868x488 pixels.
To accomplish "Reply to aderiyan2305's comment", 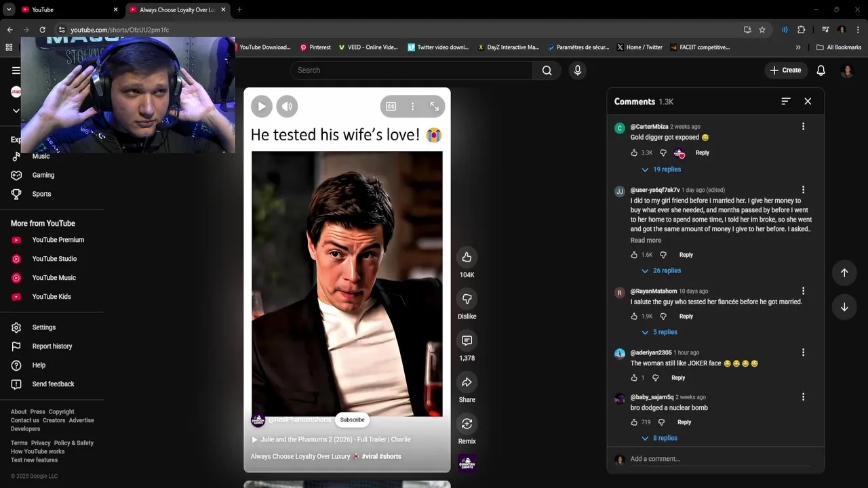I will point(678,378).
